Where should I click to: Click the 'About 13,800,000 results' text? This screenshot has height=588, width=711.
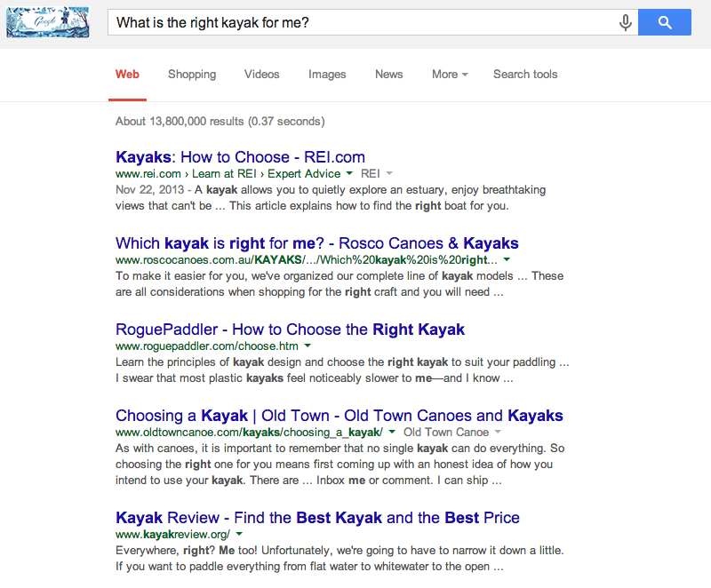point(220,122)
